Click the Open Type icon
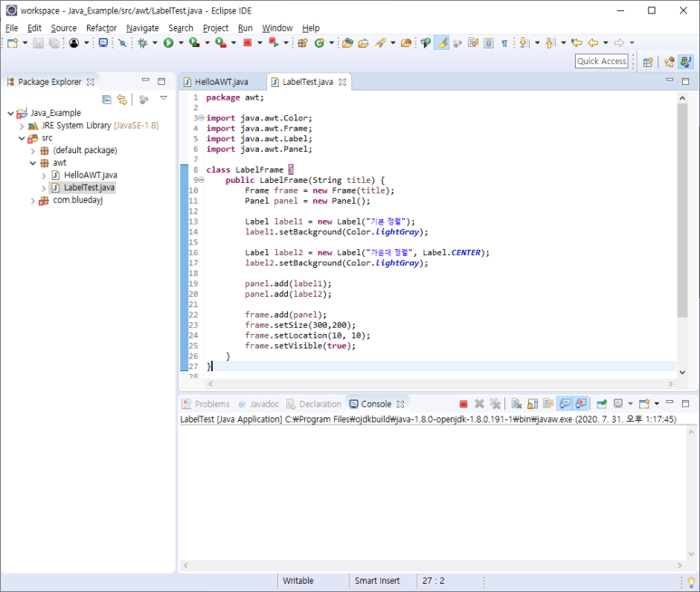This screenshot has width=700, height=592. (348, 43)
